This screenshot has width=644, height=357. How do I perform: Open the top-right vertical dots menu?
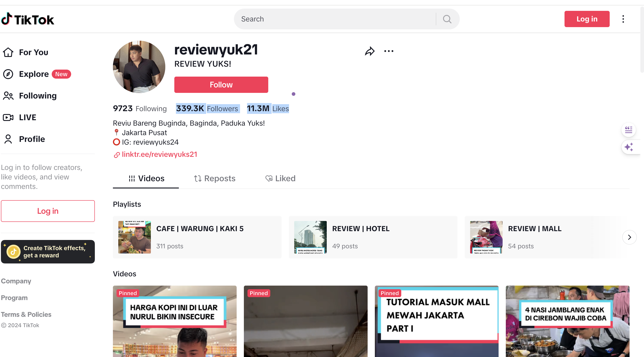point(623,19)
